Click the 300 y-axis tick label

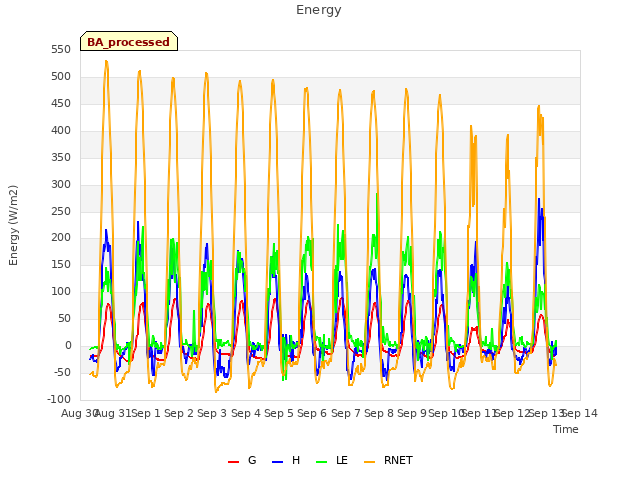click(x=61, y=184)
